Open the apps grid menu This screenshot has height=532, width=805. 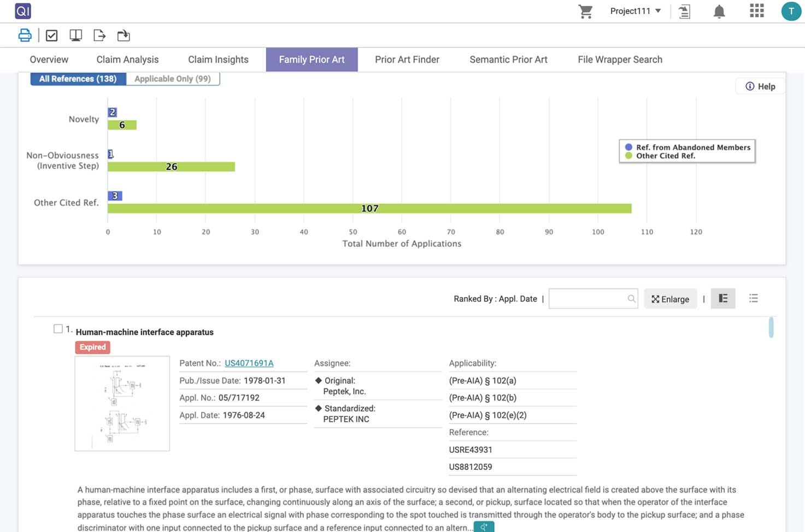pyautogui.click(x=757, y=11)
